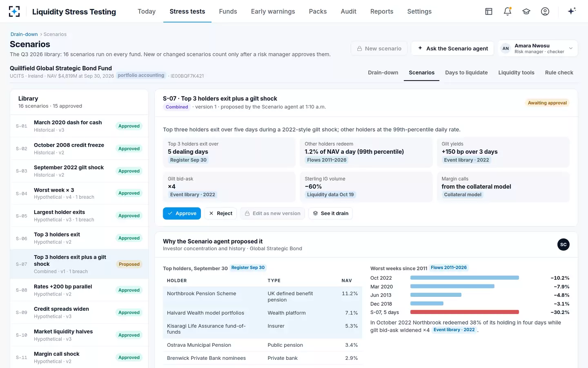Select the S-11 Margin call shock scenario
This screenshot has height=368, width=588.
(x=79, y=357)
